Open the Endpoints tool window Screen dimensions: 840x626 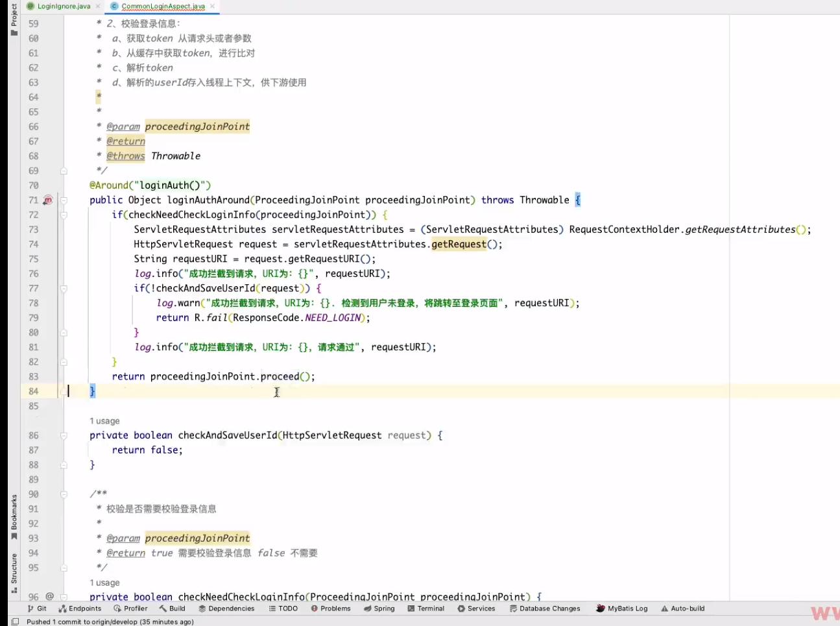pos(80,608)
